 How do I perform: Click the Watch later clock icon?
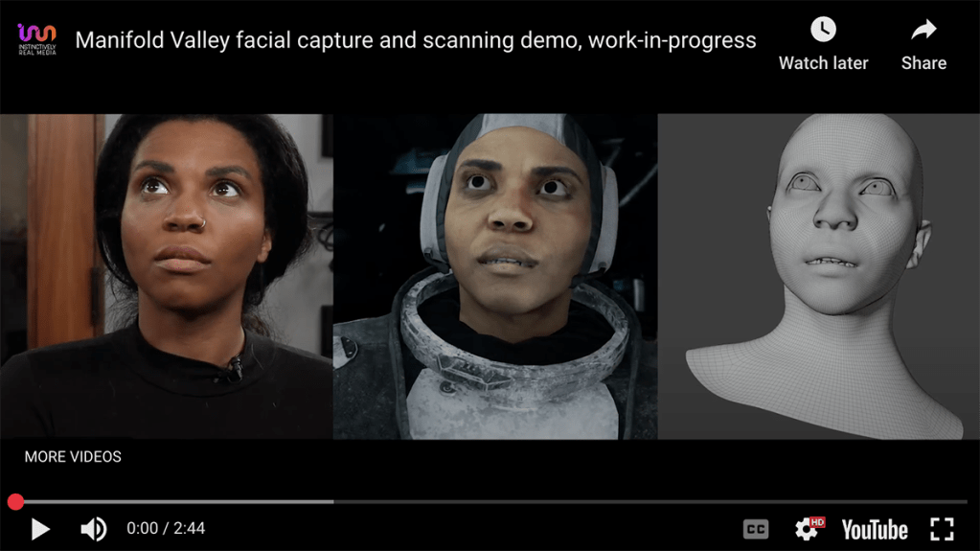[x=823, y=30]
